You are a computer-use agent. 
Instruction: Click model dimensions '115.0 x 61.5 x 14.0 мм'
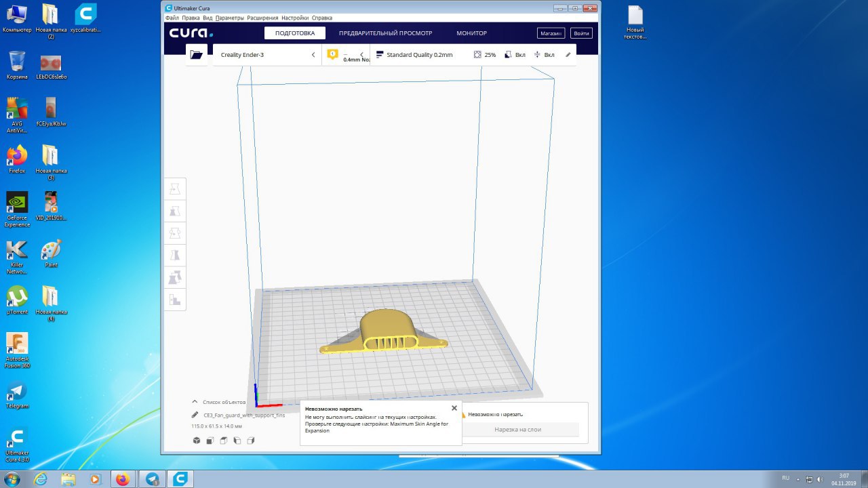coord(216,426)
